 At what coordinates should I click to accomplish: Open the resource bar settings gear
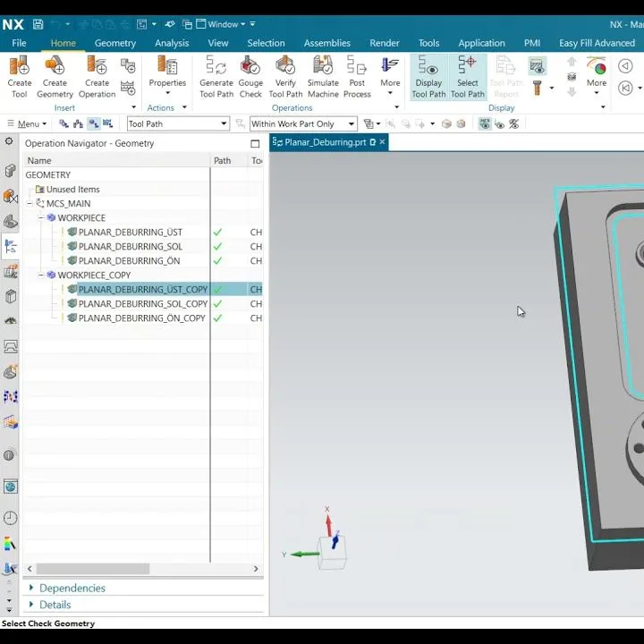pyautogui.click(x=9, y=141)
